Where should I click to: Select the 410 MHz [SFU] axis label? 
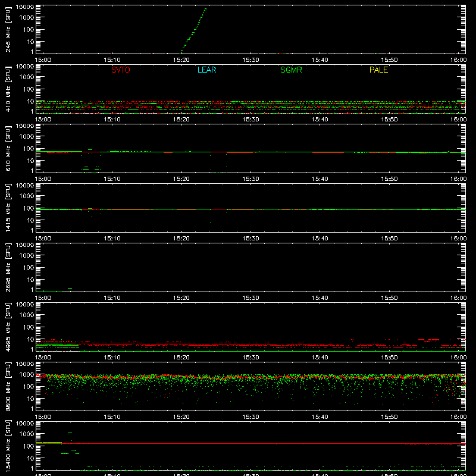point(8,89)
